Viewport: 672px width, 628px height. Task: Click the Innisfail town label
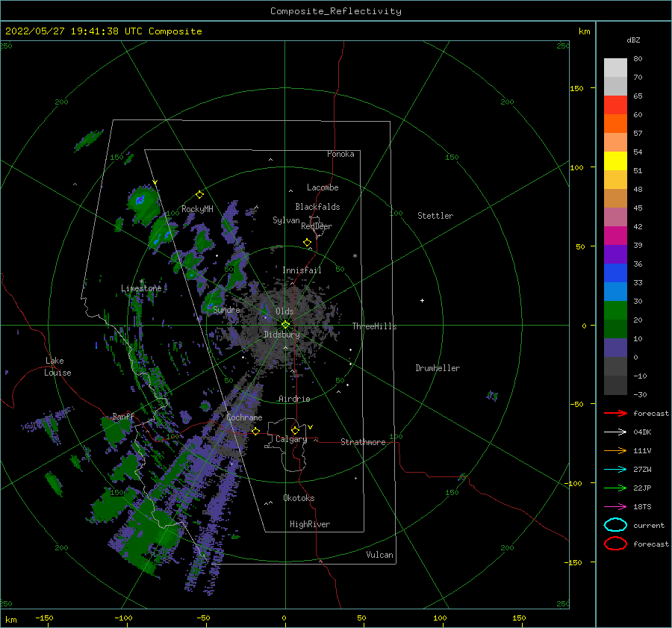[302, 270]
